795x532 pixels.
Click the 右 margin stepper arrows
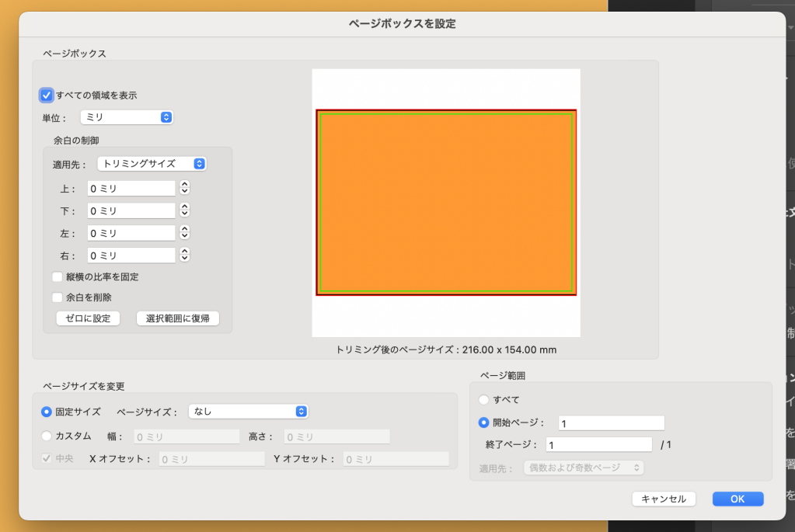click(185, 256)
